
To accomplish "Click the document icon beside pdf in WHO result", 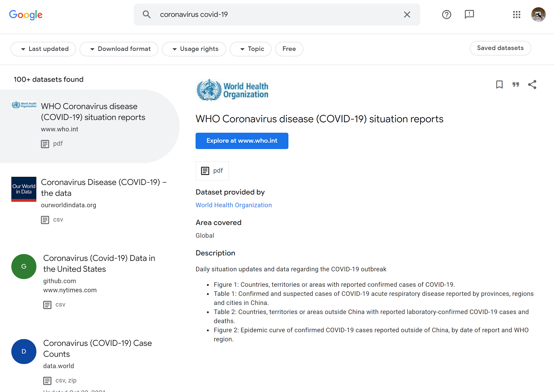I will pyautogui.click(x=45, y=144).
